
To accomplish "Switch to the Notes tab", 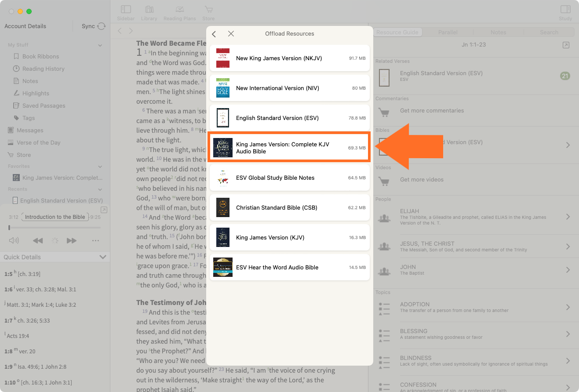I will pyautogui.click(x=498, y=32).
